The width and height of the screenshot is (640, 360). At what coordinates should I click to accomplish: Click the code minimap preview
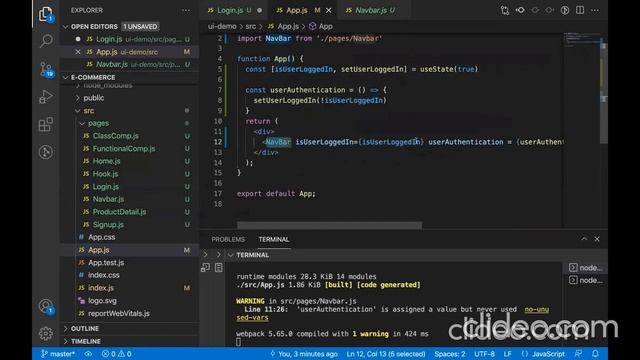point(582,41)
